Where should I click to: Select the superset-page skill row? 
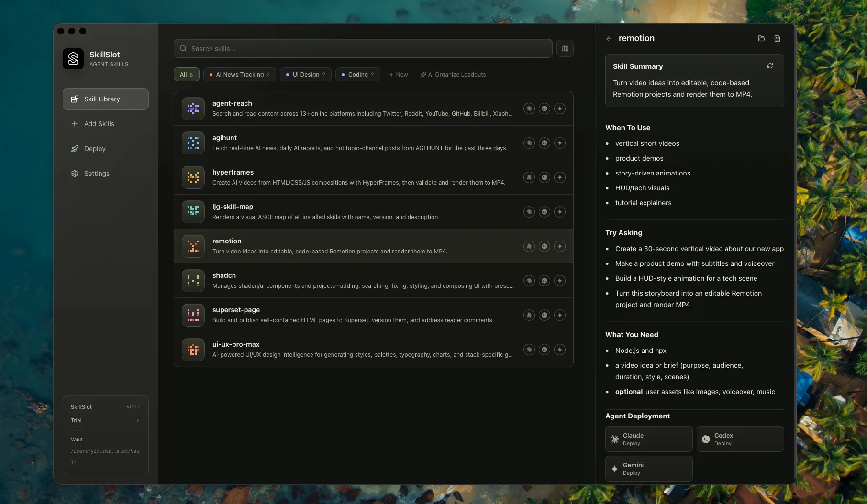pyautogui.click(x=374, y=315)
